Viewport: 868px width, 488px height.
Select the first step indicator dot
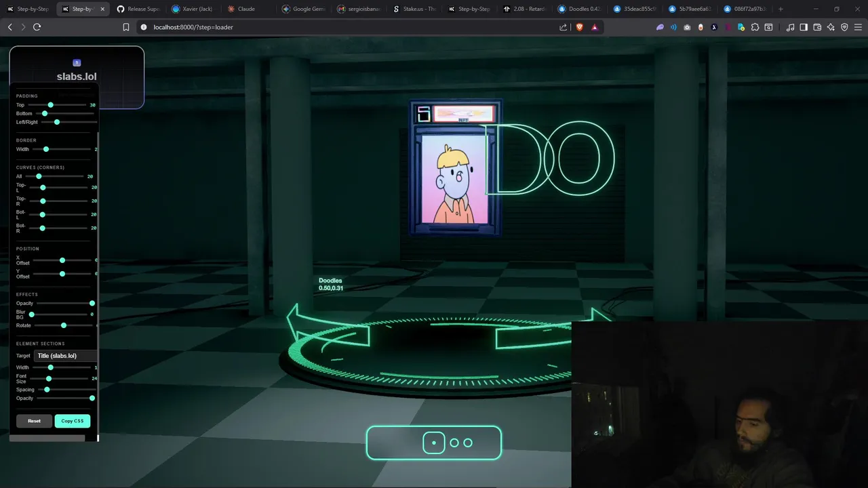pyautogui.click(x=434, y=443)
